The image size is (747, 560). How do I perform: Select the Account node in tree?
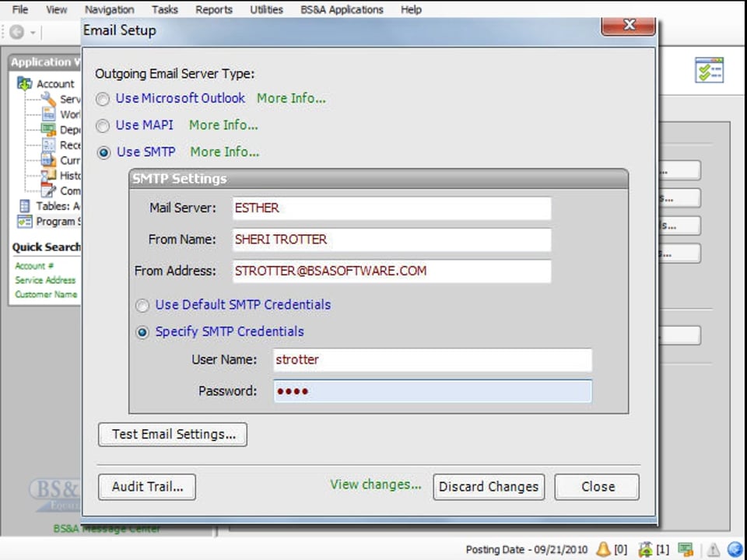55,84
